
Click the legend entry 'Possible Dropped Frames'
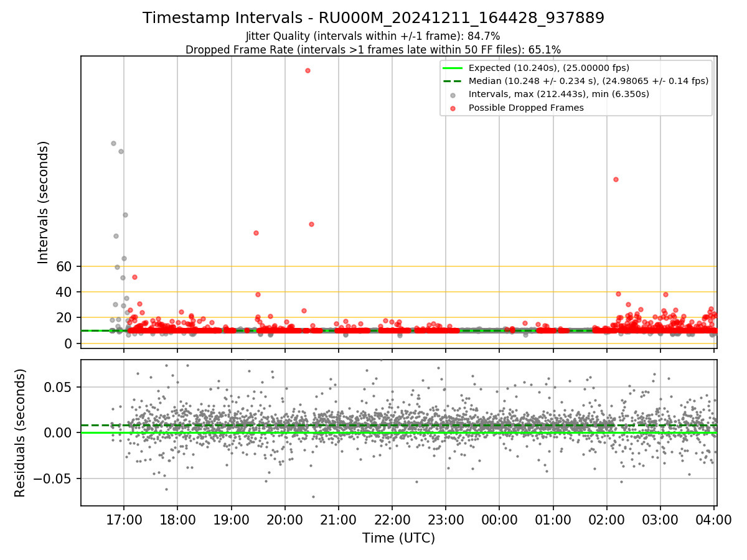coord(526,108)
